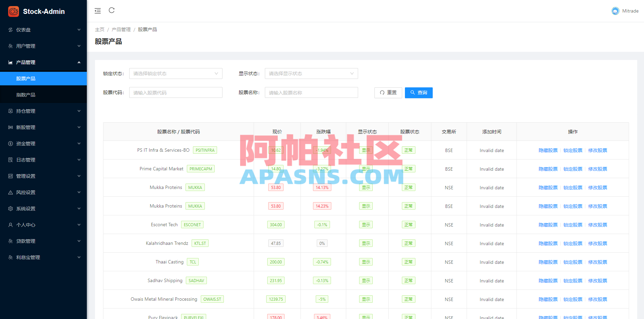Screen dimensions: 644x319
Task: Open 持仓管理 via its sidebar icon
Action: (x=10, y=111)
